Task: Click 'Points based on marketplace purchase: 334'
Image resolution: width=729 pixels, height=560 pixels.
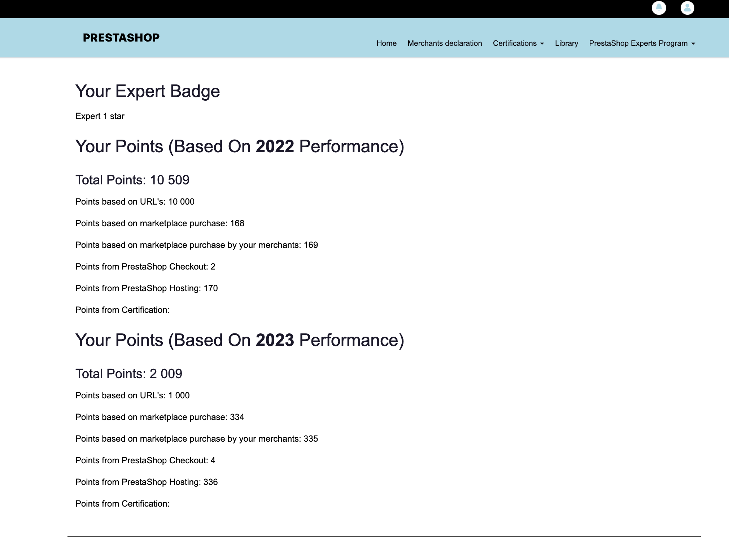Action: pos(160,417)
